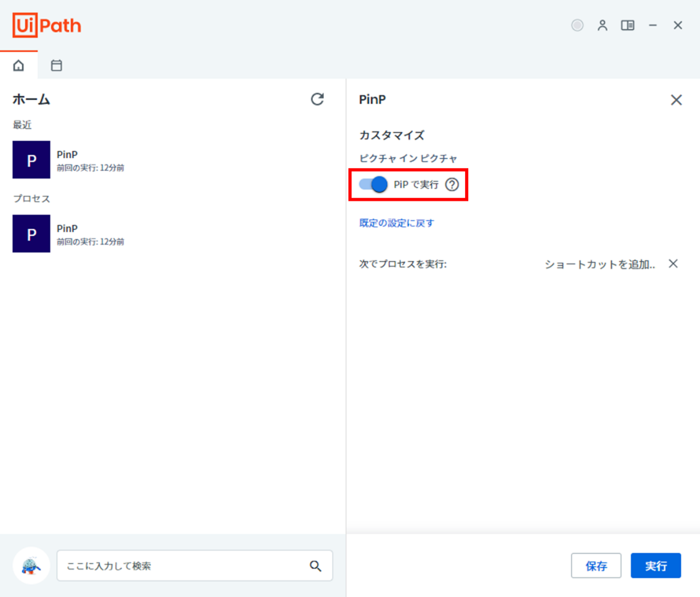Focus the ここに入力して検索 search box
The image size is (700, 597).
(x=195, y=566)
